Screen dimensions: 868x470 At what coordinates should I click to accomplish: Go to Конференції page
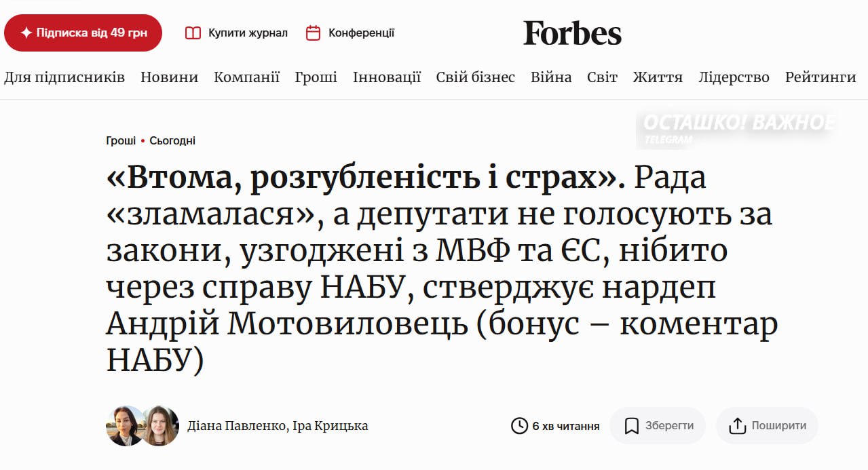click(361, 33)
